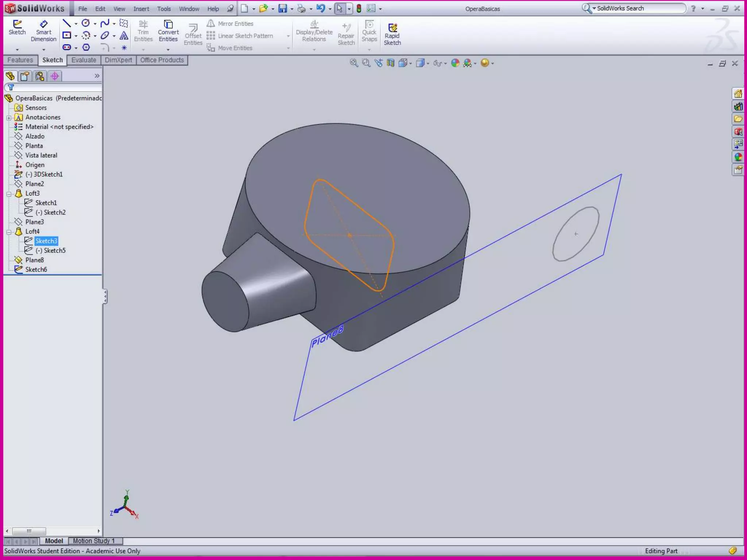The width and height of the screenshot is (747, 560).
Task: Toggle the Rebuild traffic light icon
Action: click(x=359, y=9)
